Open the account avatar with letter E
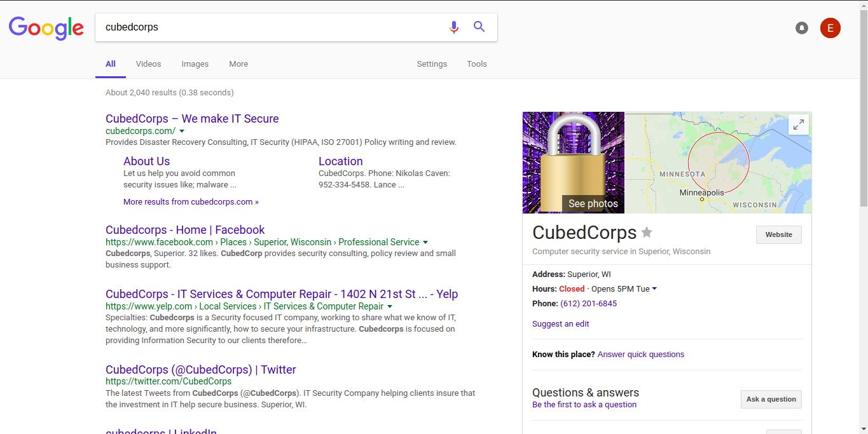This screenshot has height=434, width=868. coord(830,28)
